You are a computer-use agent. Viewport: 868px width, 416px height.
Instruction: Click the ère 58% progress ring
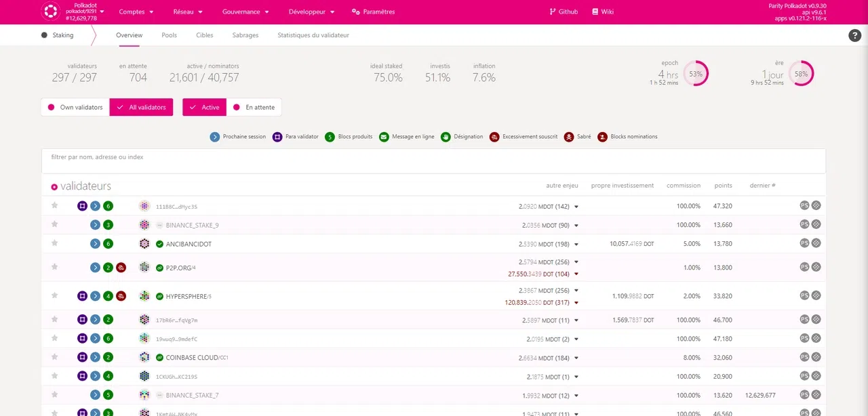click(801, 73)
